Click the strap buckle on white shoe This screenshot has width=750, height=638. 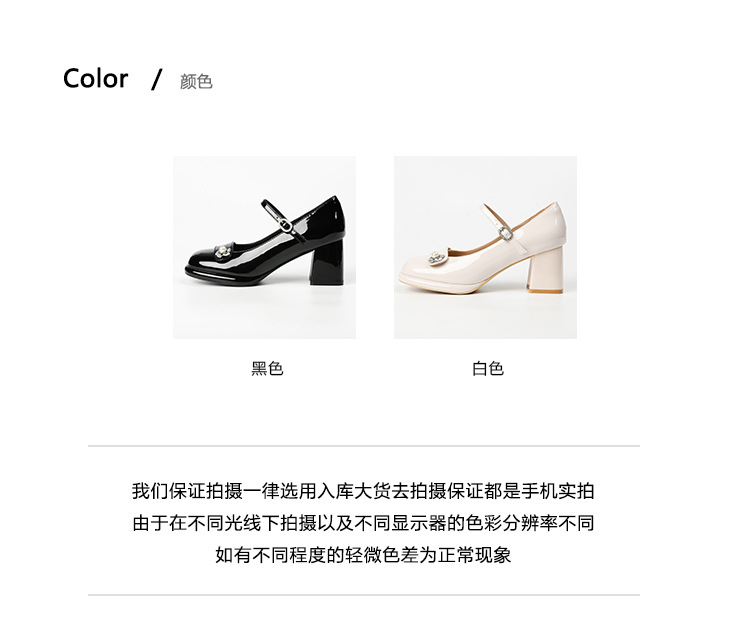[505, 233]
